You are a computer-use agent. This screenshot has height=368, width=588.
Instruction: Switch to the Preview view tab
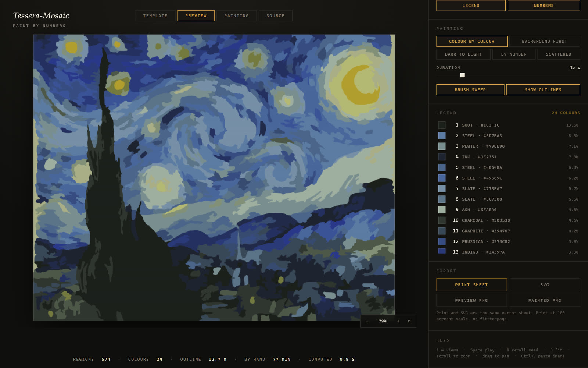click(196, 16)
